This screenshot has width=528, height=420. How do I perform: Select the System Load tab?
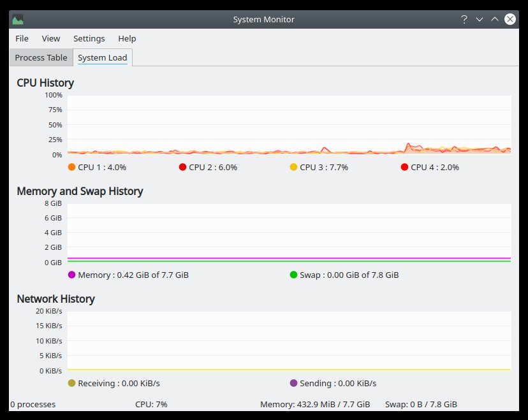tap(102, 57)
